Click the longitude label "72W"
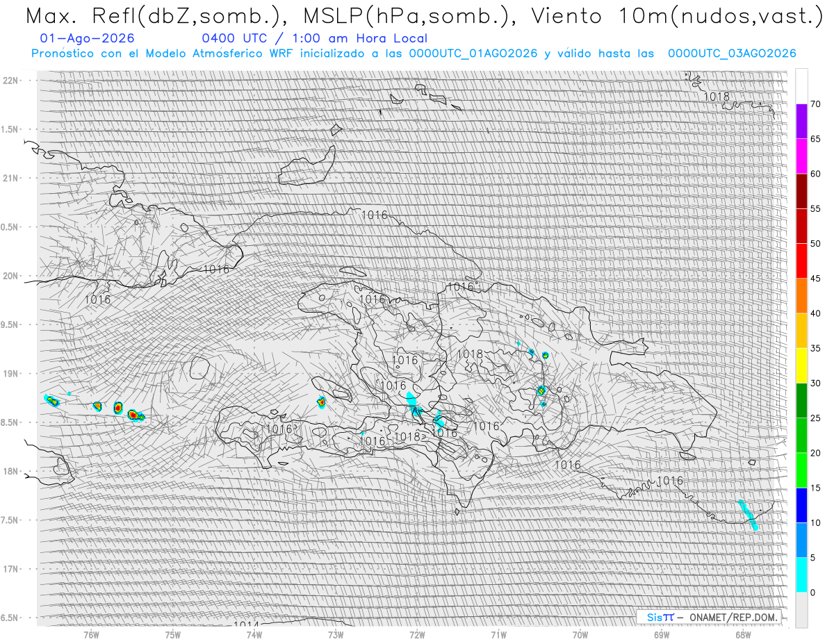This screenshot has height=644, width=834. pyautogui.click(x=418, y=634)
